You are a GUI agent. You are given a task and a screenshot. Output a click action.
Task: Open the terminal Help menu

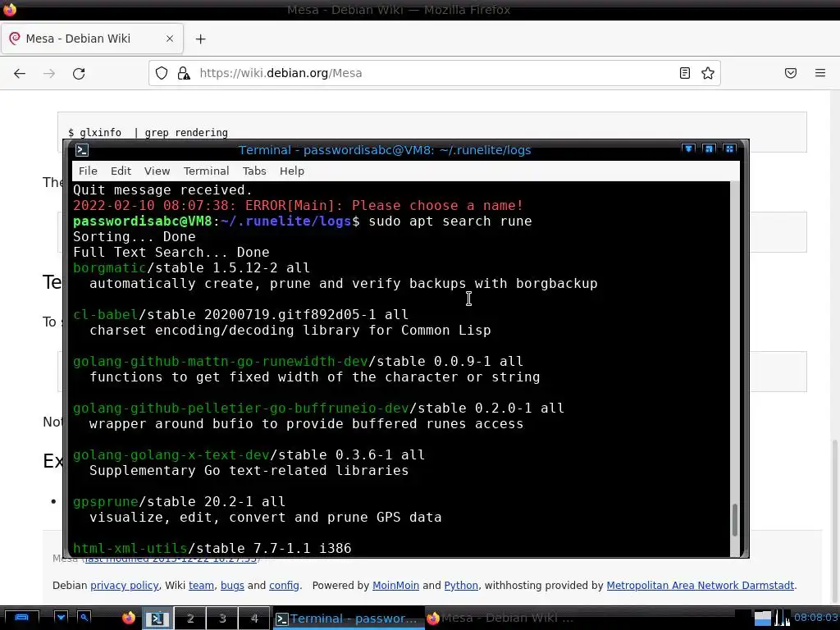pos(292,171)
